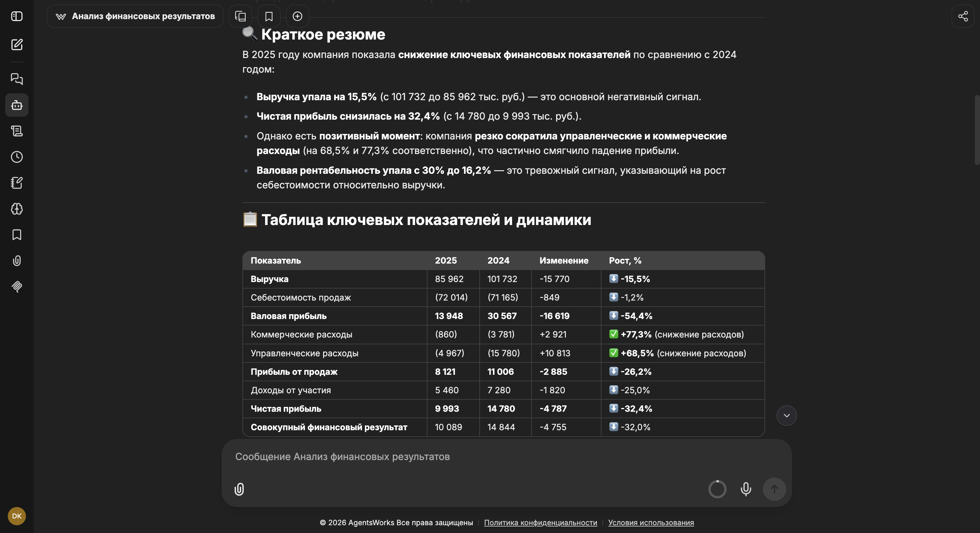This screenshot has height=533, width=980.
Task: Share the conversation with the share icon
Action: click(963, 16)
